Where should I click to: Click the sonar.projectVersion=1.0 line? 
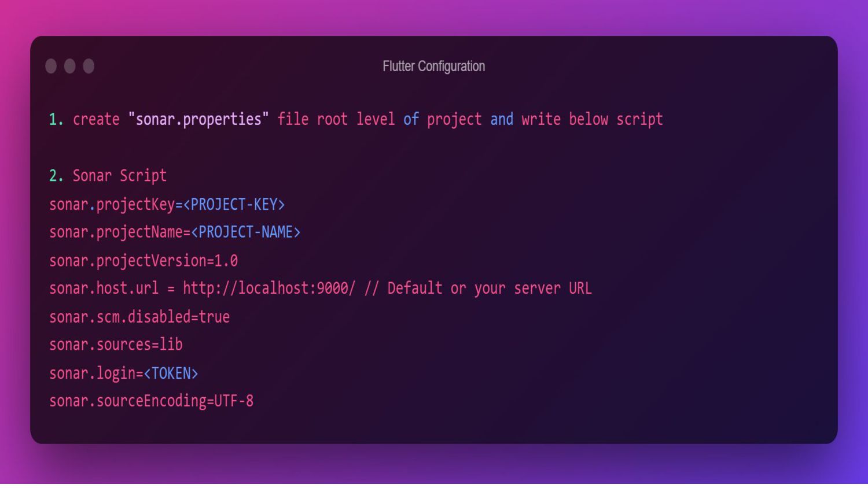point(144,261)
